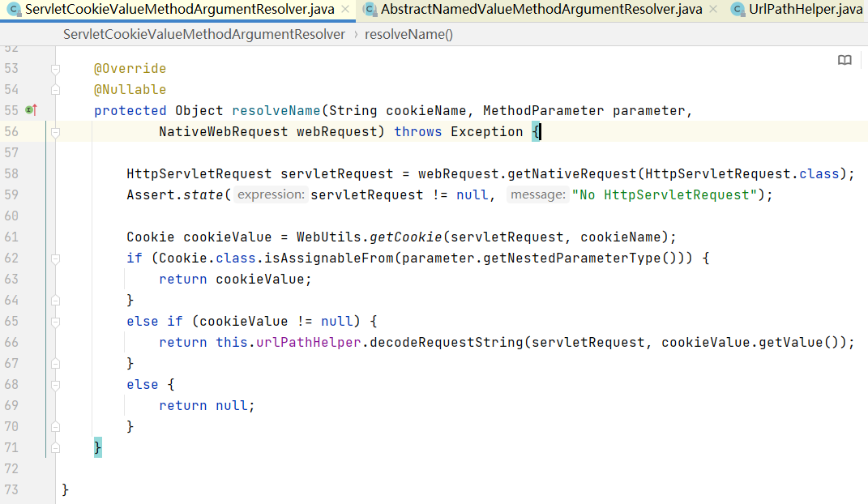Close the ServletCookieValueMethodArgumentResolver.java tab

pyautogui.click(x=345, y=10)
